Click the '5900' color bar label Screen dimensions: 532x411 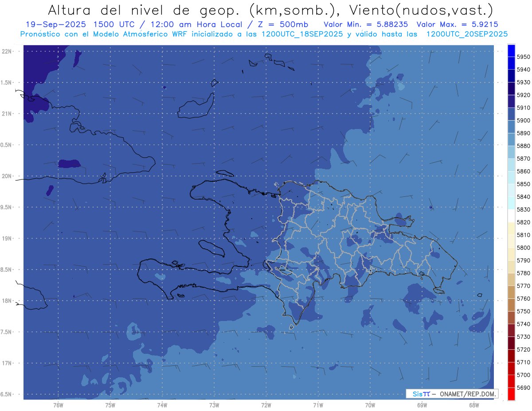coord(524,121)
